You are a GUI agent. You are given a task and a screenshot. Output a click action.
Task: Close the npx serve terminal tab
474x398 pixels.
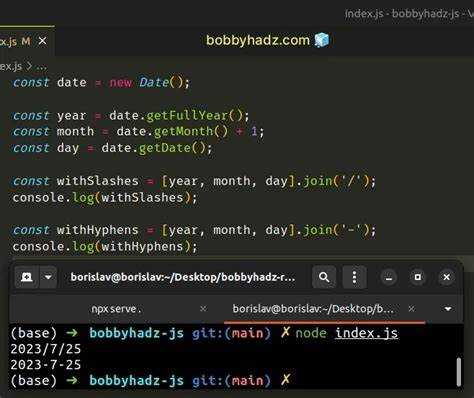(203, 309)
